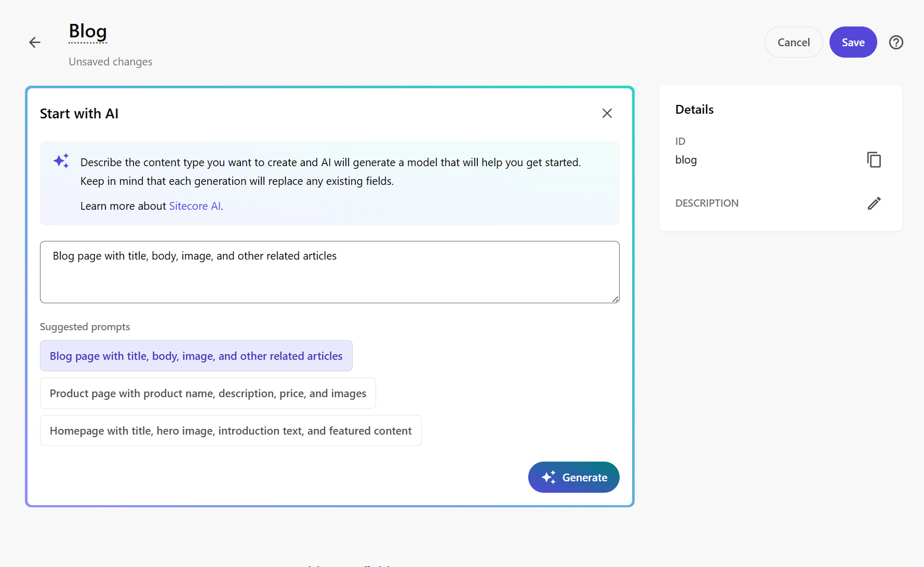The width and height of the screenshot is (924, 567).
Task: Edit the Blog title heading
Action: click(x=88, y=31)
